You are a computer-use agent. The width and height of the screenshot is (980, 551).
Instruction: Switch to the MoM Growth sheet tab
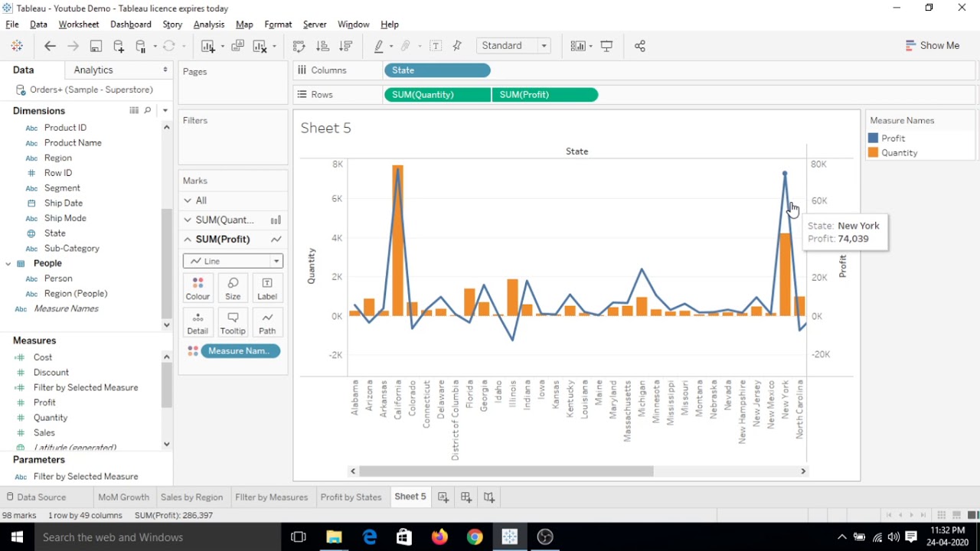(x=123, y=497)
